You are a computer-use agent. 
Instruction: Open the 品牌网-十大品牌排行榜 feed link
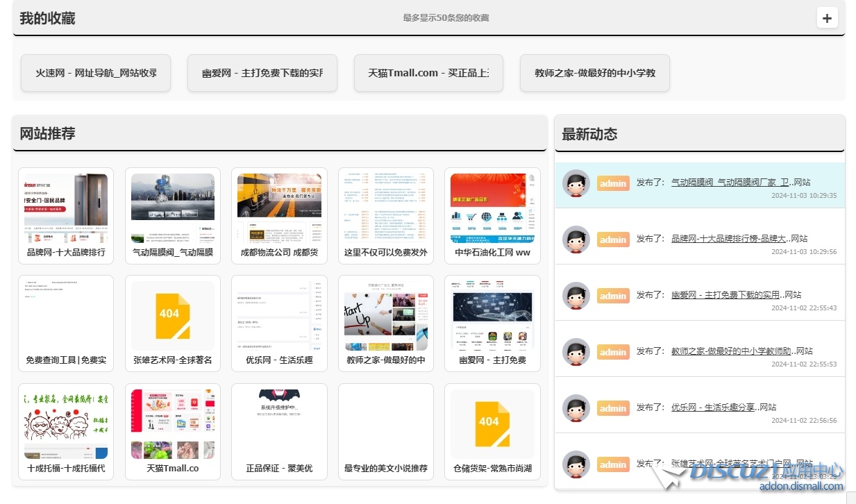(728, 239)
